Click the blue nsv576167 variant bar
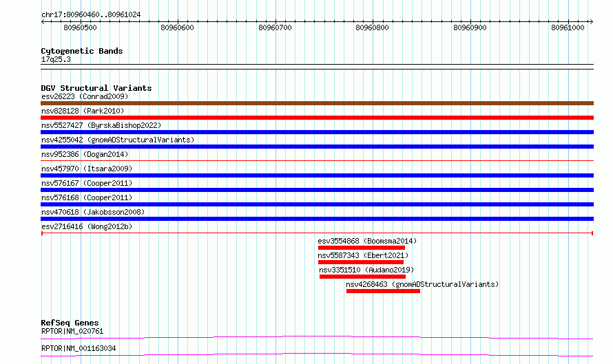 pyautogui.click(x=317, y=190)
